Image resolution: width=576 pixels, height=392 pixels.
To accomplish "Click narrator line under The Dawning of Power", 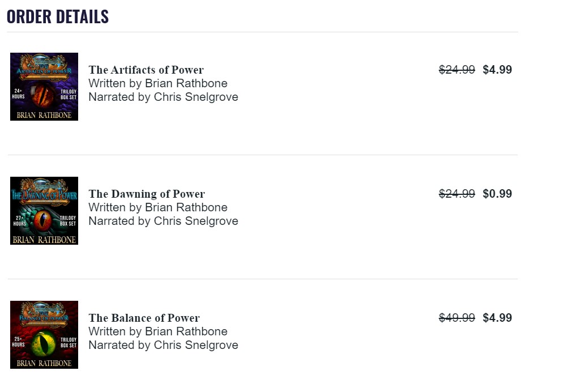I will click(163, 221).
